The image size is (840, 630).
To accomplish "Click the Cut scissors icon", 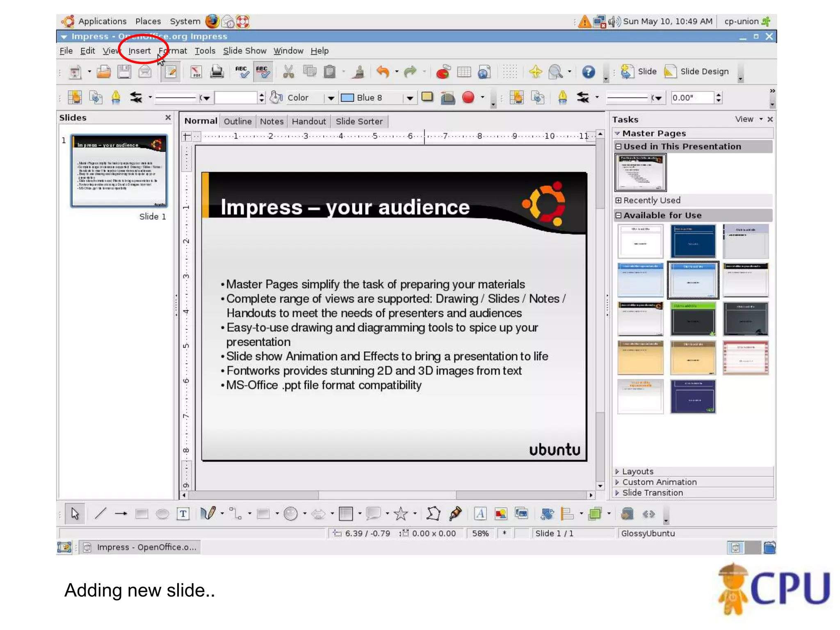I will pyautogui.click(x=289, y=72).
